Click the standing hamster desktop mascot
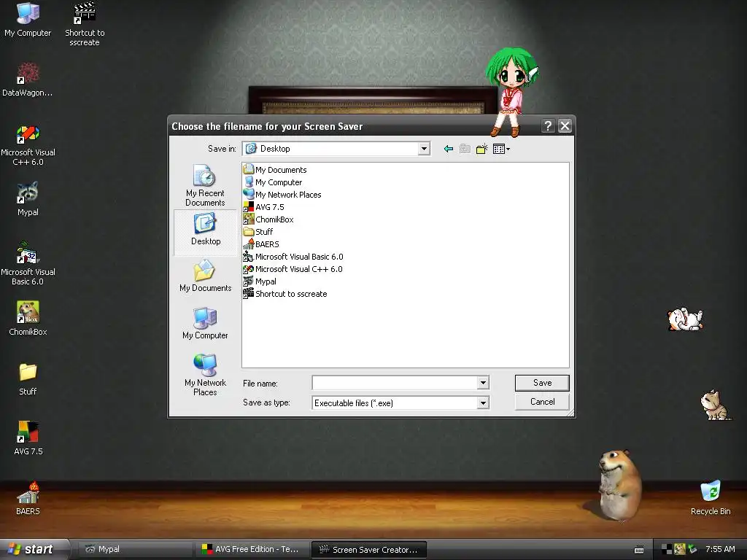747x560 pixels. coord(619,485)
